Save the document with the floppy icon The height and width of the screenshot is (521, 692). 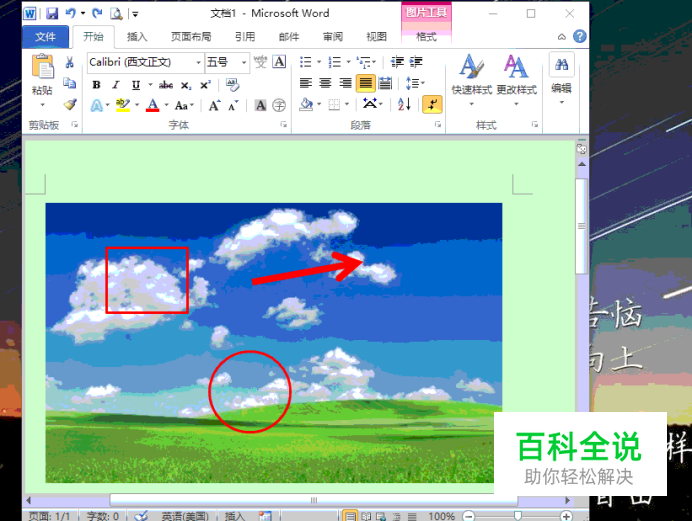(x=52, y=14)
